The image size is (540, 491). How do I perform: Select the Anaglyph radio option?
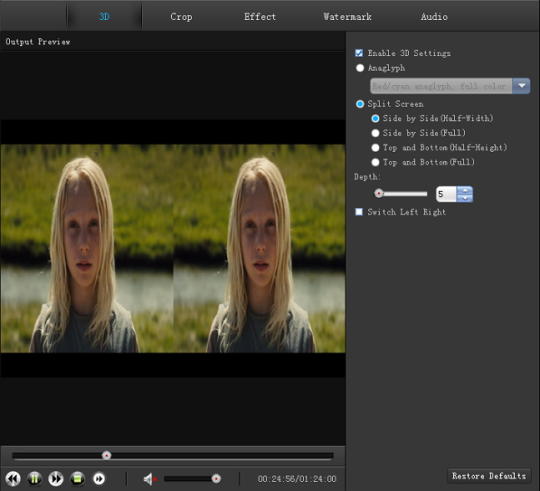pos(360,68)
